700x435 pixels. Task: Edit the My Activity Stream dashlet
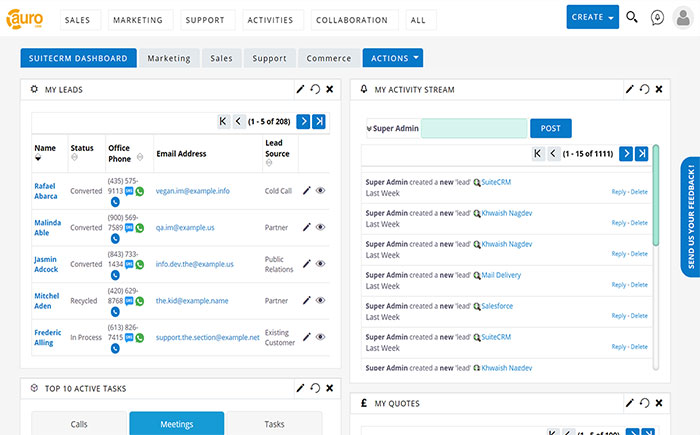tap(629, 89)
